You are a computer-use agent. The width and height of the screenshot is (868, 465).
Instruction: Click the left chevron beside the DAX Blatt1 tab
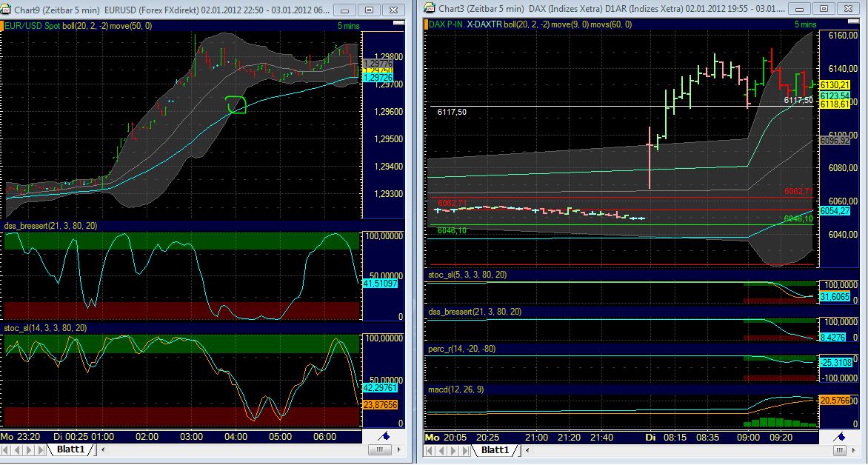(526, 451)
